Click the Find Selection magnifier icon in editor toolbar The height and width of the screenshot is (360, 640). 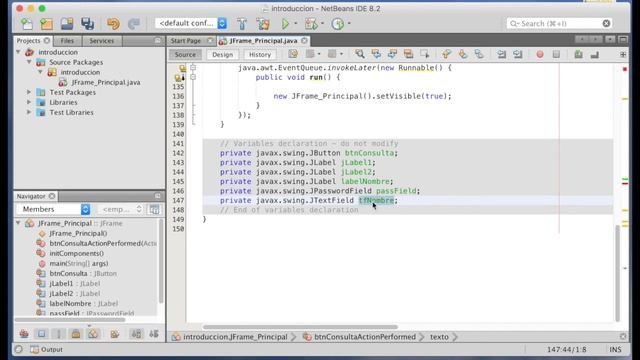tap(360, 54)
